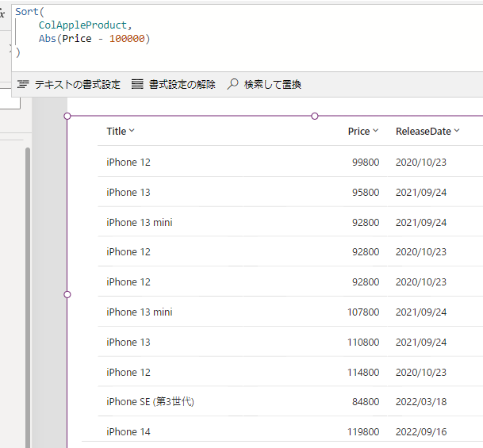Click the 99800 price cell
Viewport: 483px width, 448px height.
(x=366, y=162)
